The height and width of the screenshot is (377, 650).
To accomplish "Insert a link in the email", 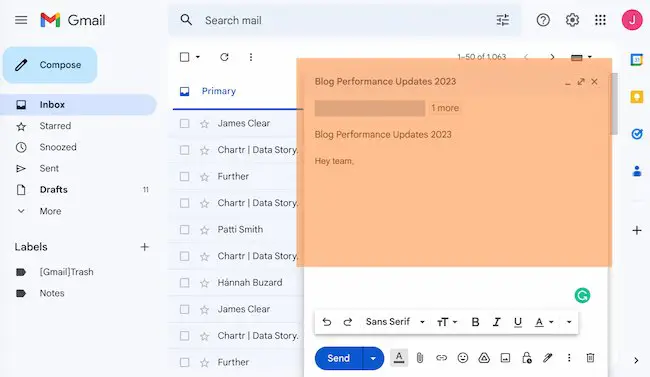I will coord(441,358).
